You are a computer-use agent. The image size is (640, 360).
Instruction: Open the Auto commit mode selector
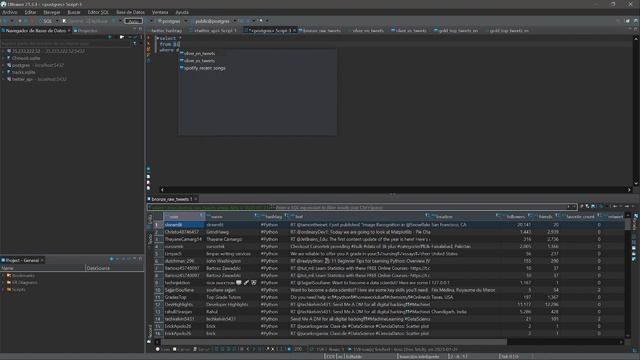coord(133,21)
